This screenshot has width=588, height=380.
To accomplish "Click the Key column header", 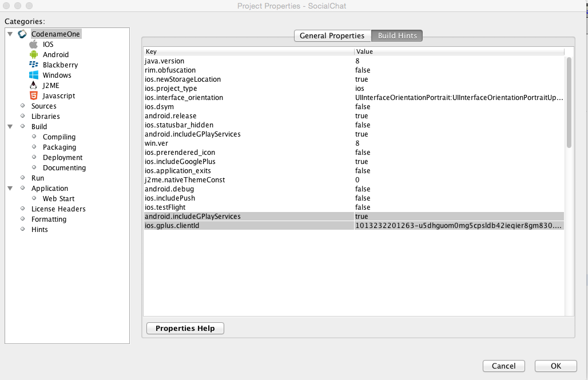I will (249, 51).
